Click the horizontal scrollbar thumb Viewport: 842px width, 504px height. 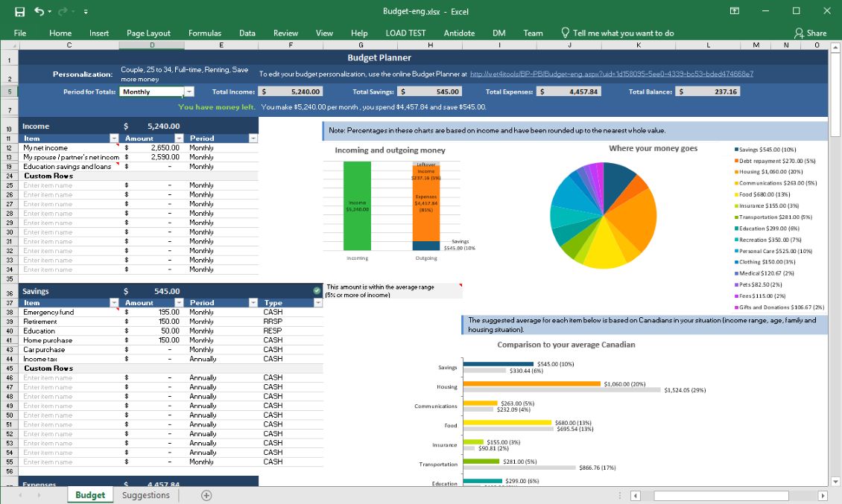tap(721, 495)
